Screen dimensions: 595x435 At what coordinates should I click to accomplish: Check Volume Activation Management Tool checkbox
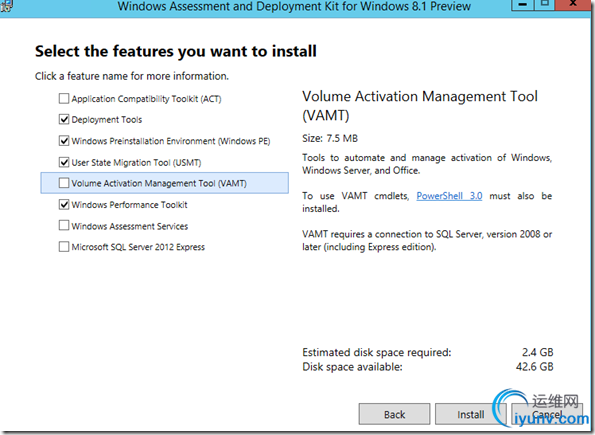tap(64, 183)
